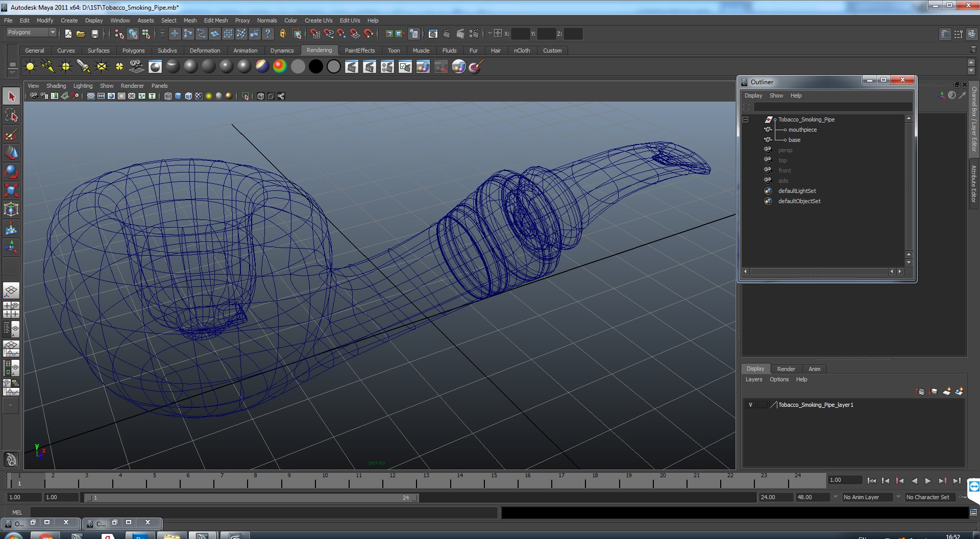Toggle wireframe on shaded cube icon

point(188,96)
